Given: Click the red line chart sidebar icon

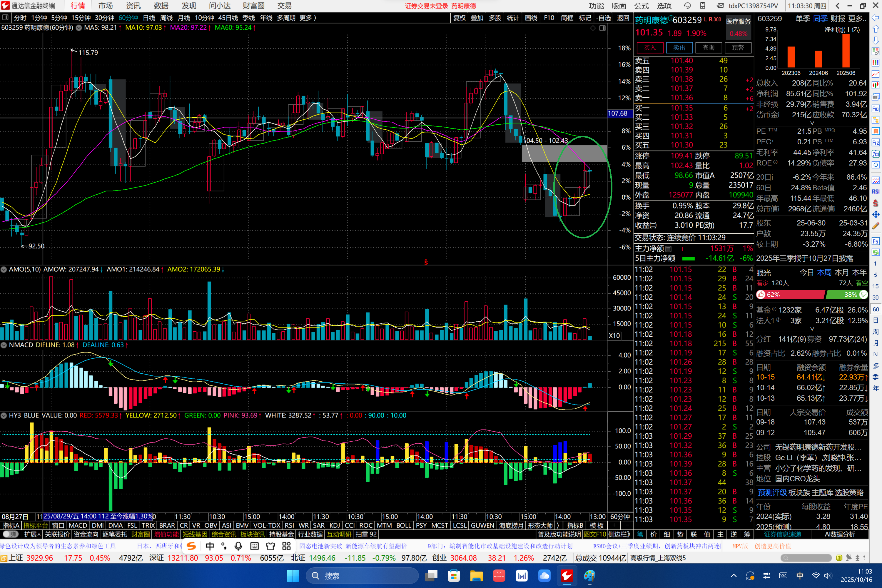Looking at the screenshot, I should (x=876, y=74).
